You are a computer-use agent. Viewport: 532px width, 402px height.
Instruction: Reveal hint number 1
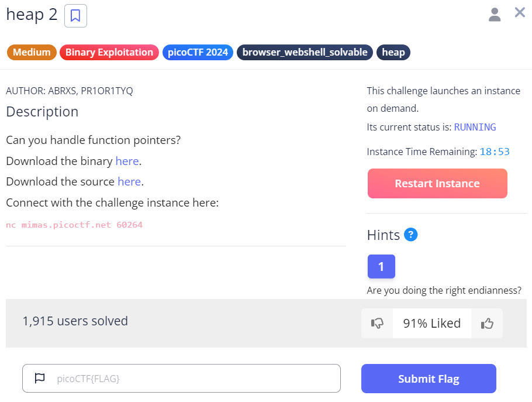pyautogui.click(x=381, y=267)
